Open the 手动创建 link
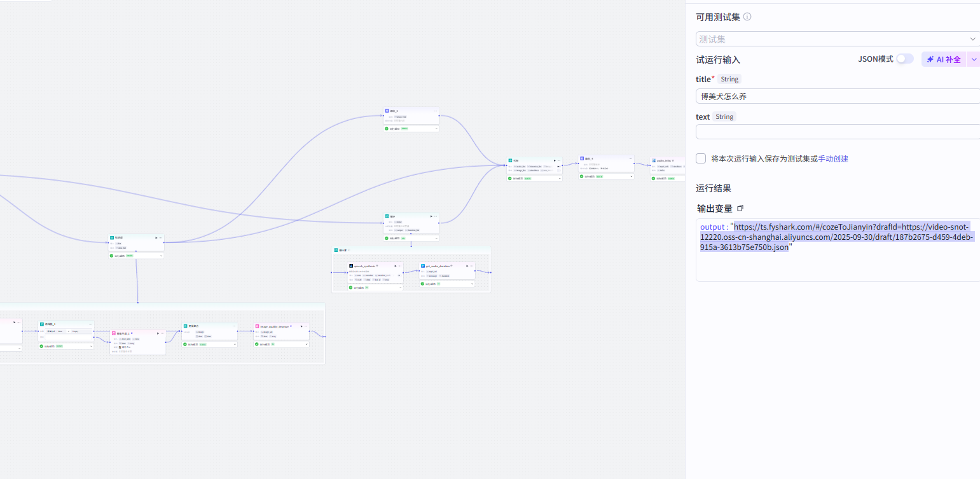 (833, 158)
